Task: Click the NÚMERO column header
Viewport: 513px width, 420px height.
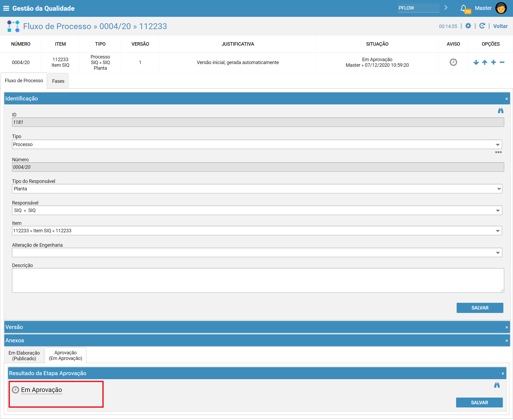Action: click(x=21, y=44)
